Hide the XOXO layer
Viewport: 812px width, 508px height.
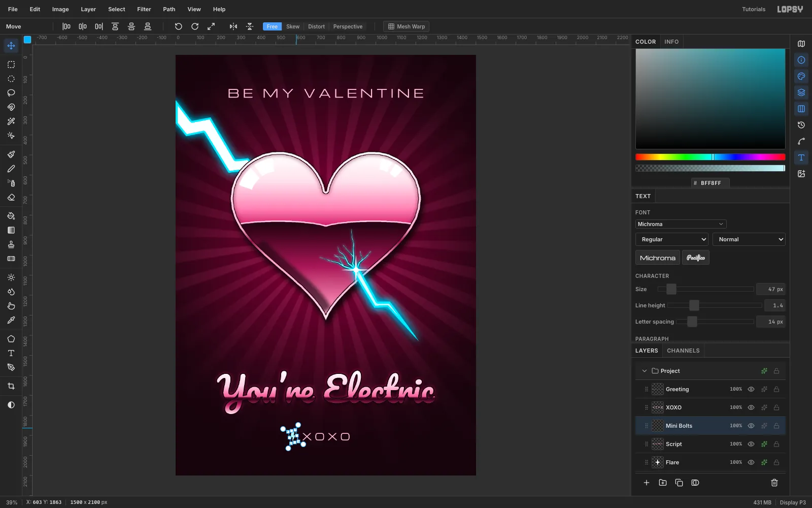point(751,407)
